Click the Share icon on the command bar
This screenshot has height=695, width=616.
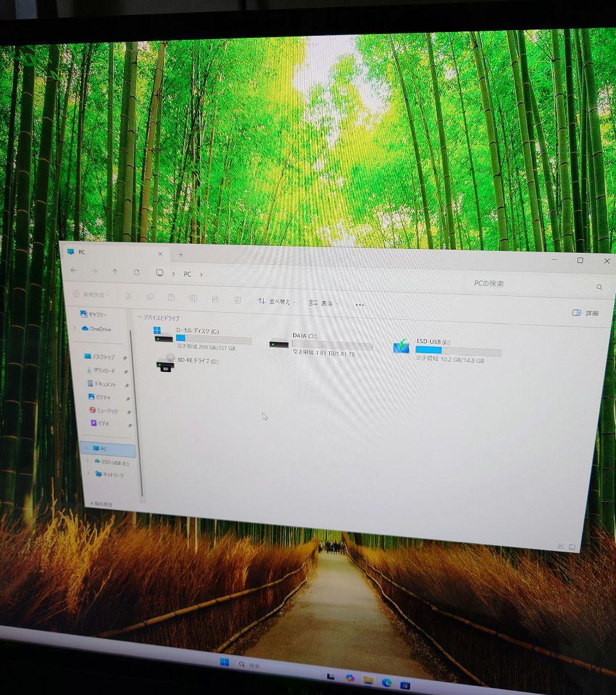[216, 298]
